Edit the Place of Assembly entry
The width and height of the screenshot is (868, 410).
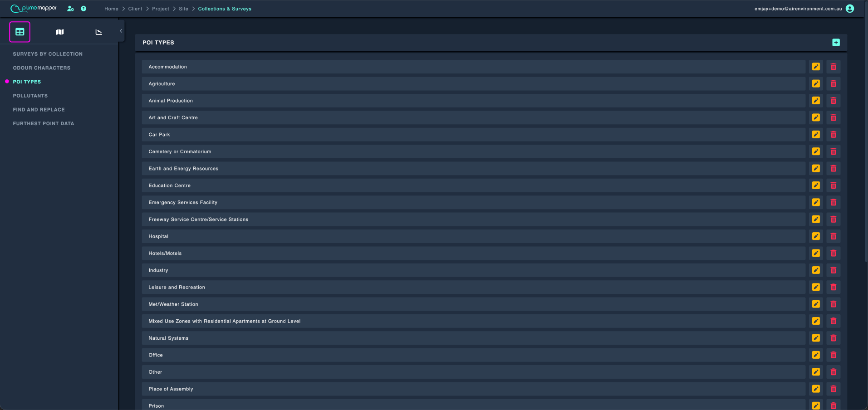click(x=816, y=389)
